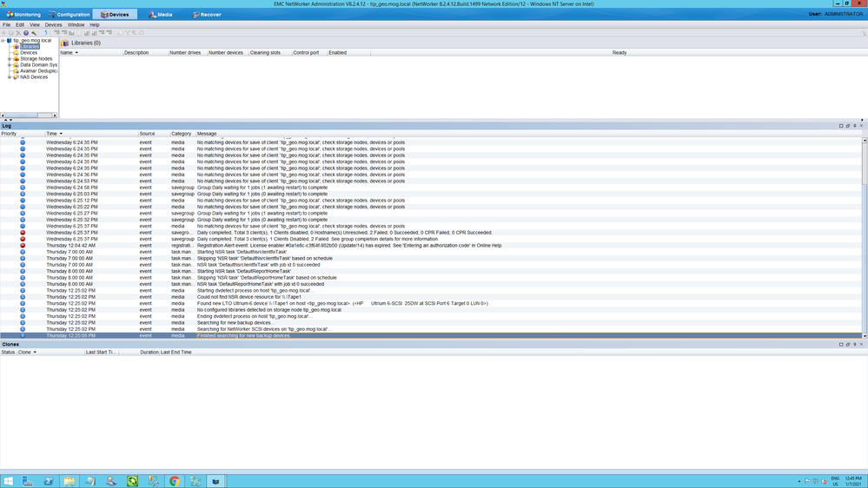This screenshot has height=488, width=868.
Task: Detach the Log panel to floating window
Action: (847, 126)
